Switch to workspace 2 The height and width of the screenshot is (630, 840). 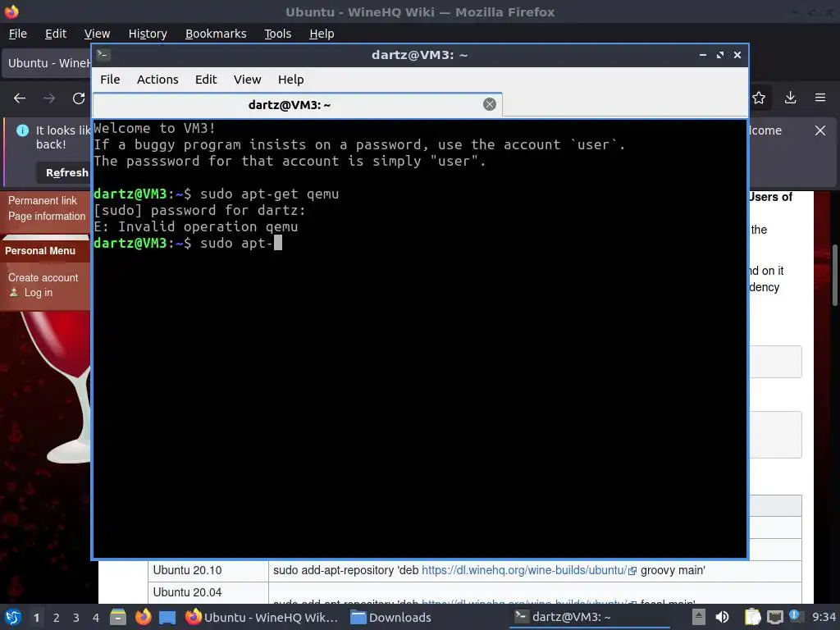(x=57, y=618)
